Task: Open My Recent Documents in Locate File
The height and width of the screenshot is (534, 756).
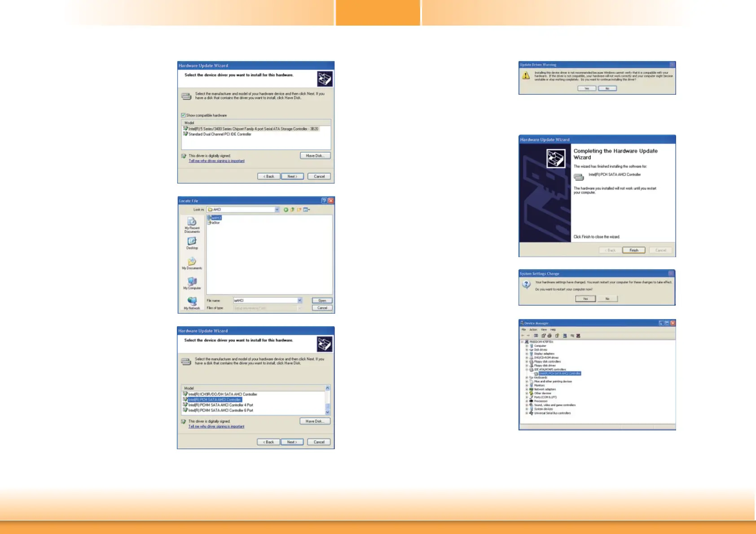Action: pos(192,224)
